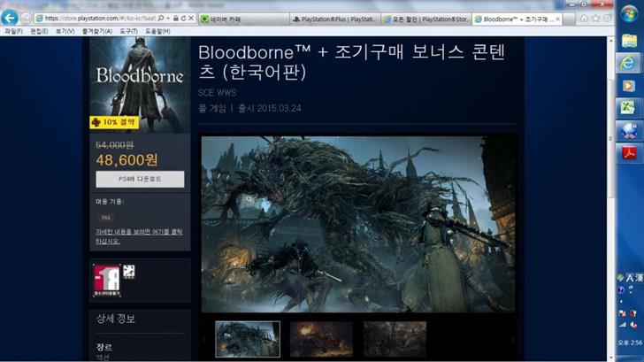Viewport: 644px width, 362px height.
Task: Click the PS4에 다운로드 button
Action: pos(140,180)
